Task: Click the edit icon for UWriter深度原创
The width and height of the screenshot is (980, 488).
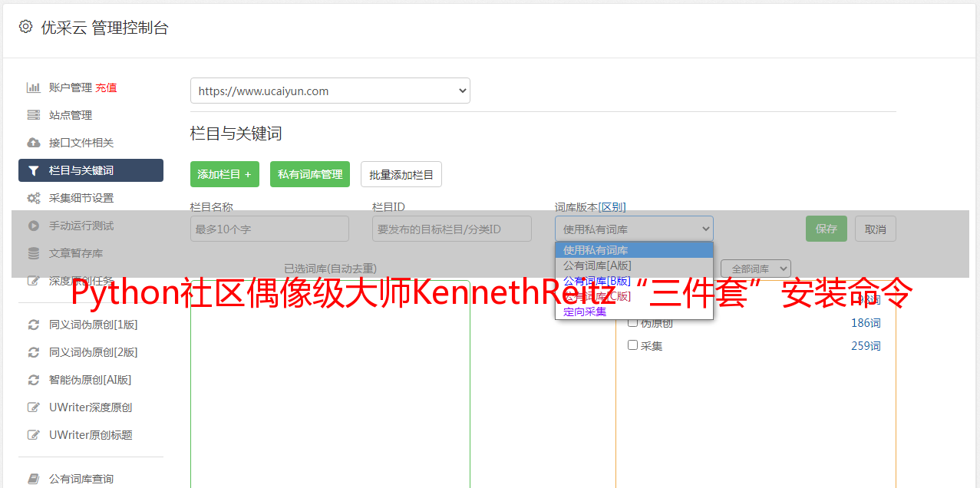Action: tap(34, 407)
